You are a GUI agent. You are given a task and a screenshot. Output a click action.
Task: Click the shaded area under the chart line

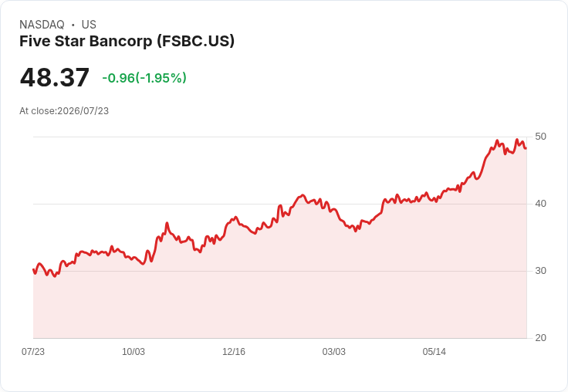tap(279, 290)
